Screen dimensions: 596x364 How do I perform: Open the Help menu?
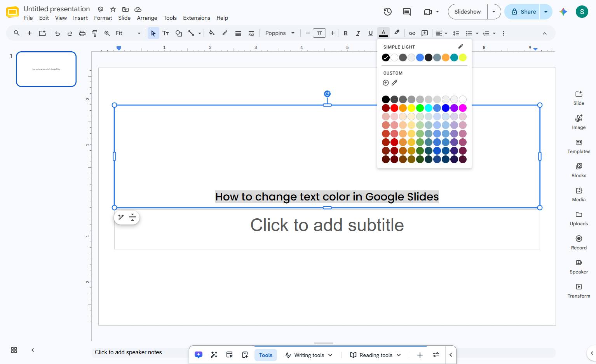pos(222,18)
